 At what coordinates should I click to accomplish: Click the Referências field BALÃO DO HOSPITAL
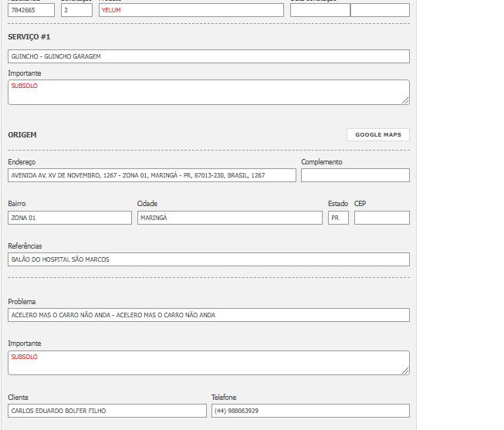208,259
